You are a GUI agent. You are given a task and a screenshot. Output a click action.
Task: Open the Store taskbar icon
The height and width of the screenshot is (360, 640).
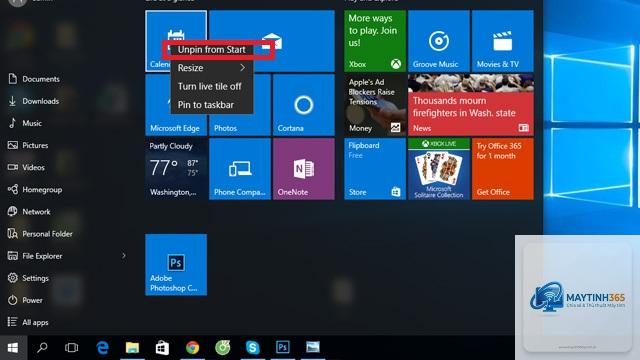162,348
